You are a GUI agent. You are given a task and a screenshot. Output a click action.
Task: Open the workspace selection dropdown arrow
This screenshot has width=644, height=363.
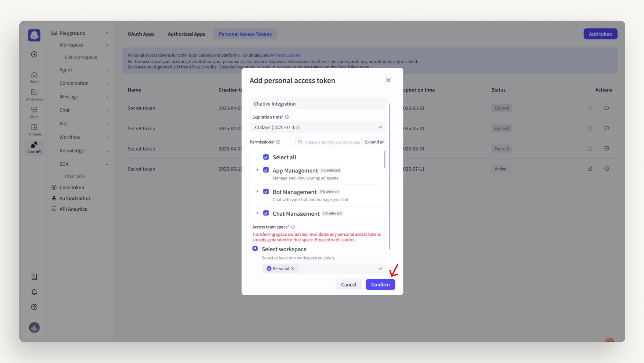380,269
